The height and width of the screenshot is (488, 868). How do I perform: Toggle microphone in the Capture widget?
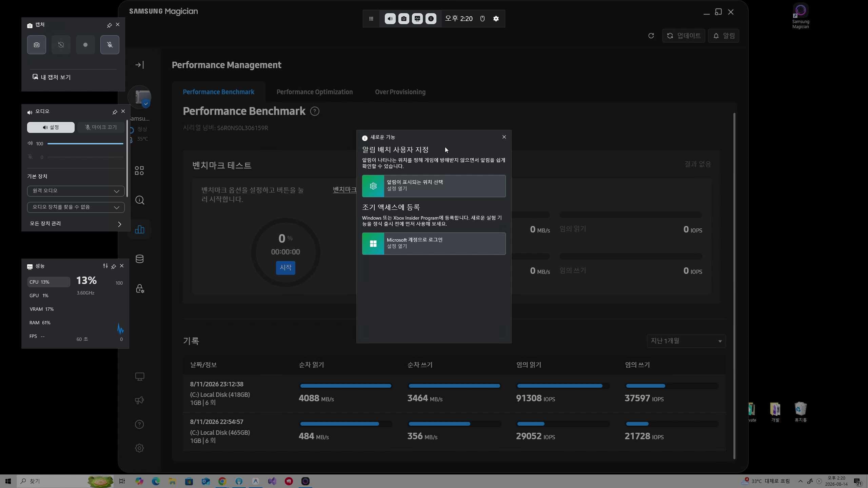(x=110, y=45)
